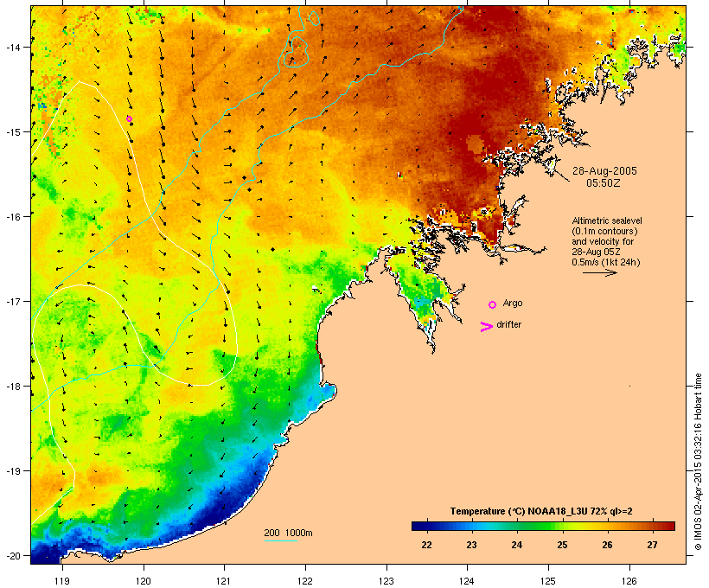Click the latitude label -19
The image size is (709, 588).
[x=12, y=470]
